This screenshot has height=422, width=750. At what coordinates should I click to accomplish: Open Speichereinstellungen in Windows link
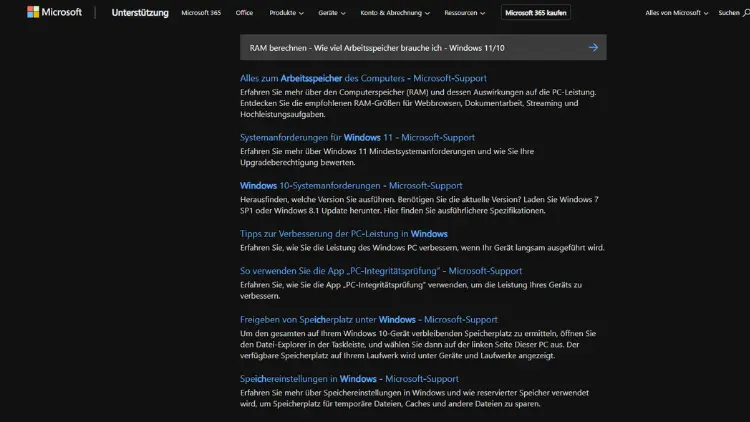coord(349,379)
